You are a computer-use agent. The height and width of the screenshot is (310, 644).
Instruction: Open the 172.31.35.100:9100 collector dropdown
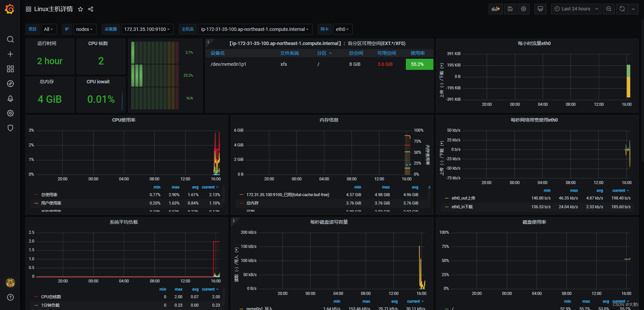click(x=147, y=29)
